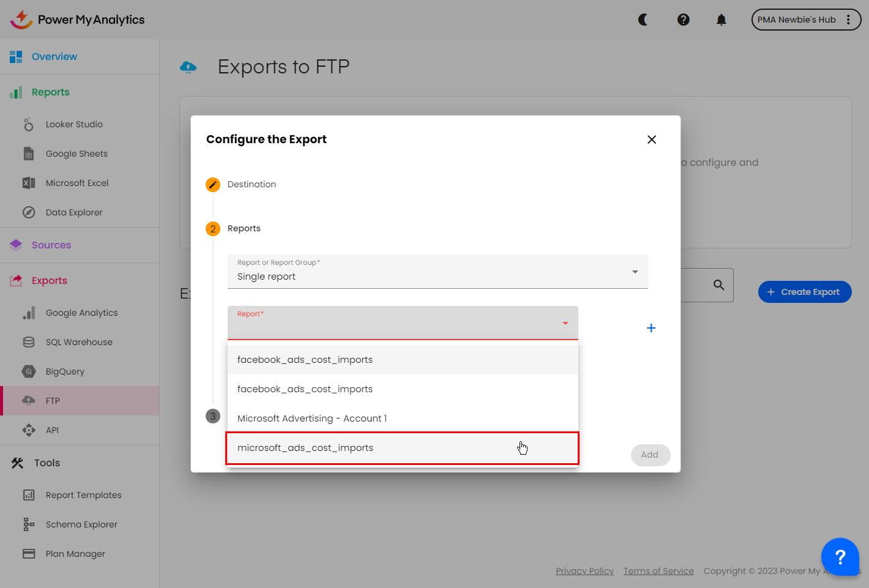
Task: Open notifications bell
Action: click(721, 20)
